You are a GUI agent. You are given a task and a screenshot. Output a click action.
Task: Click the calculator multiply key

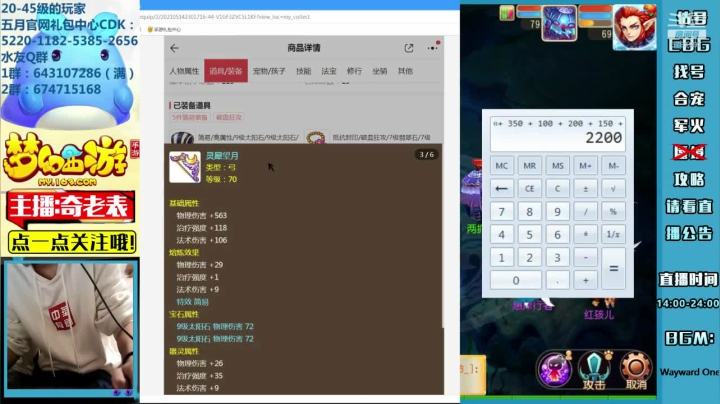click(x=585, y=235)
